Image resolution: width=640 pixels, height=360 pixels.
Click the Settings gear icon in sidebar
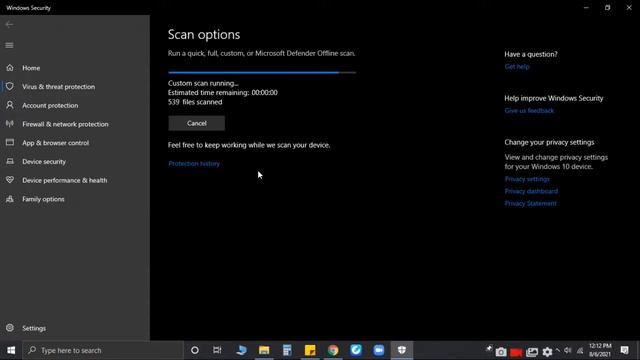click(x=10, y=328)
